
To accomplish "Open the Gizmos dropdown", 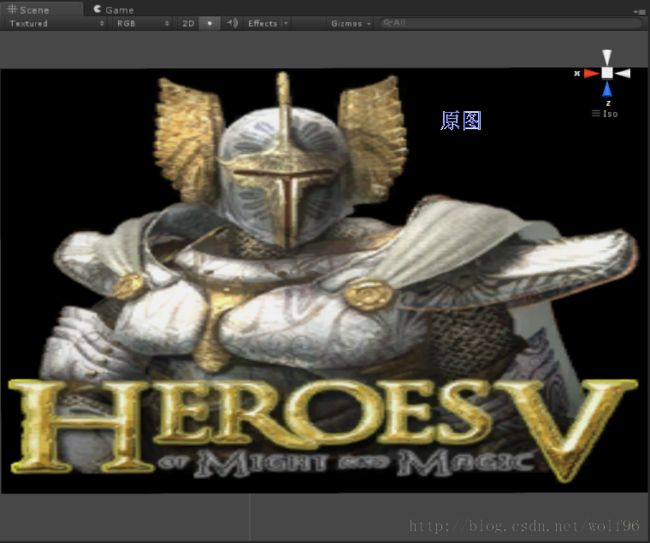I will pos(351,23).
